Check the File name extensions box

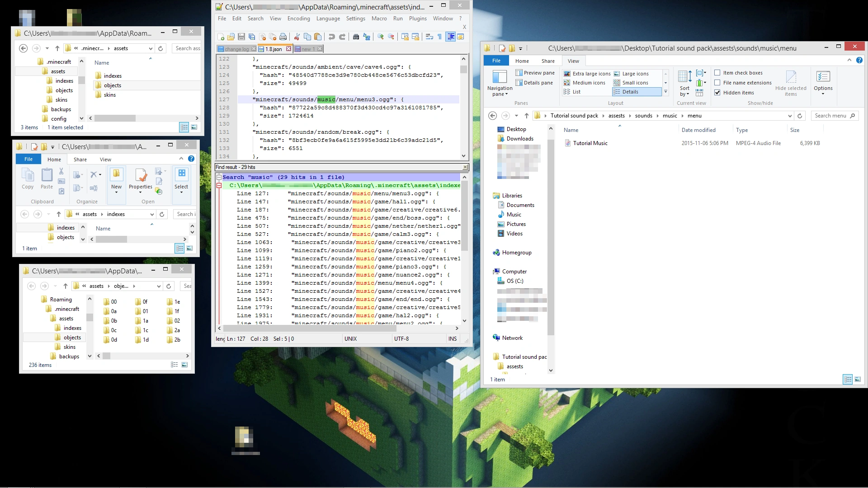coord(717,83)
